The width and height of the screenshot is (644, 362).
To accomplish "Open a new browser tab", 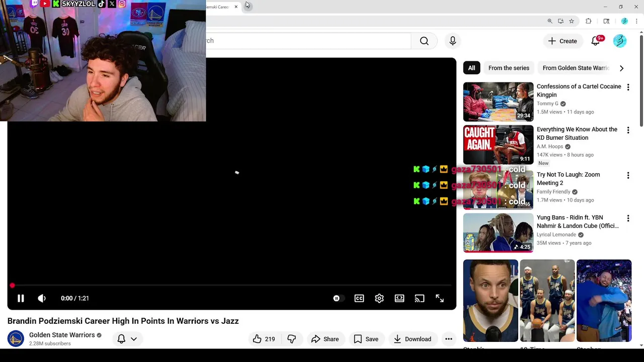I will point(248,6).
